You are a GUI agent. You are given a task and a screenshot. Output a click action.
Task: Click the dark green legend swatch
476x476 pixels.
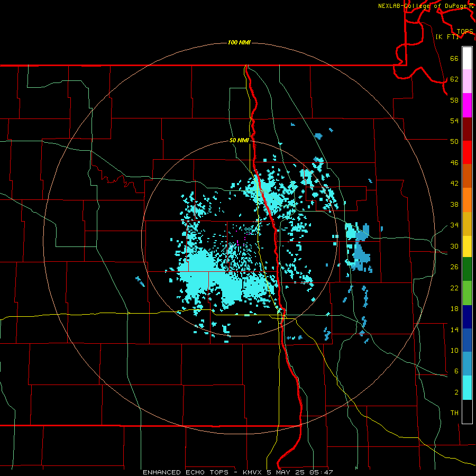467,269
